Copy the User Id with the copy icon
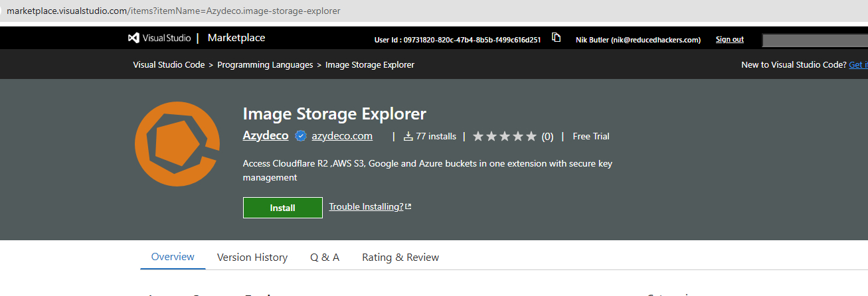 557,38
